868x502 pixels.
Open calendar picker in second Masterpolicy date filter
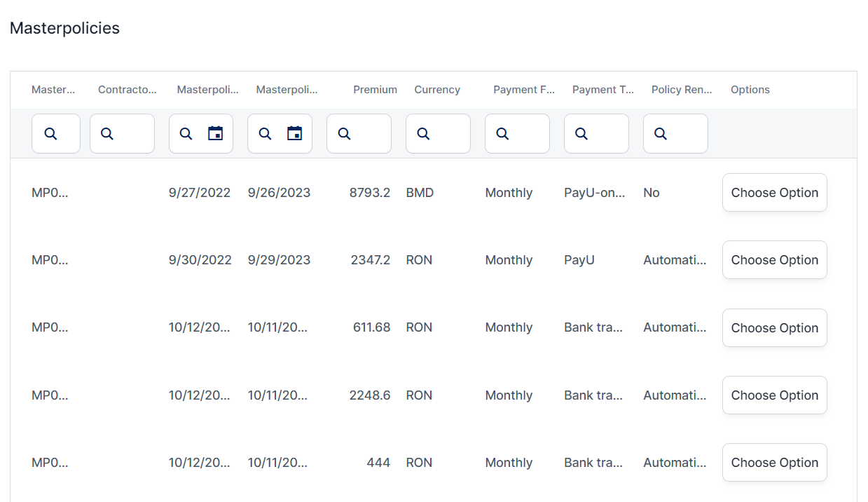(295, 133)
